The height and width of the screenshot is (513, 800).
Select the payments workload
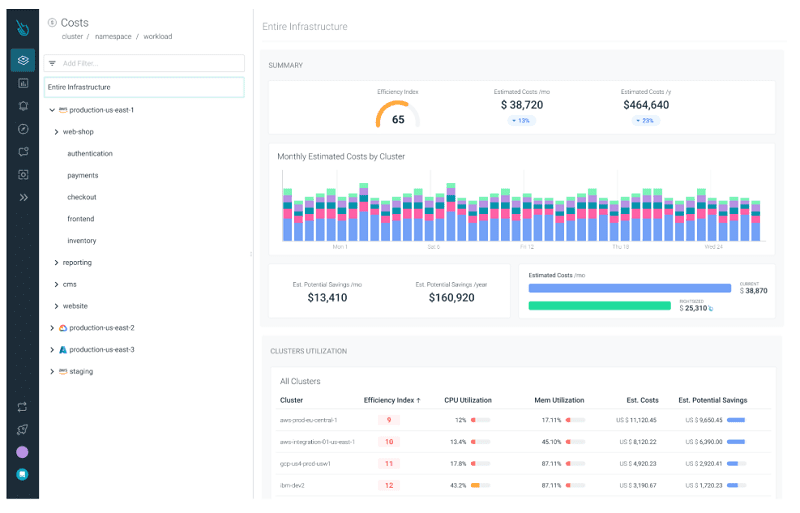click(x=83, y=176)
